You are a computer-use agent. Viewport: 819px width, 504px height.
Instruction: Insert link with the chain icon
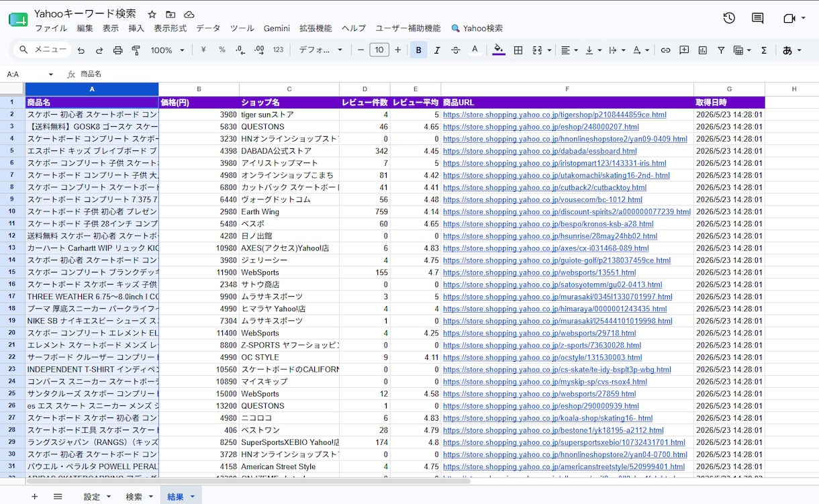(665, 50)
